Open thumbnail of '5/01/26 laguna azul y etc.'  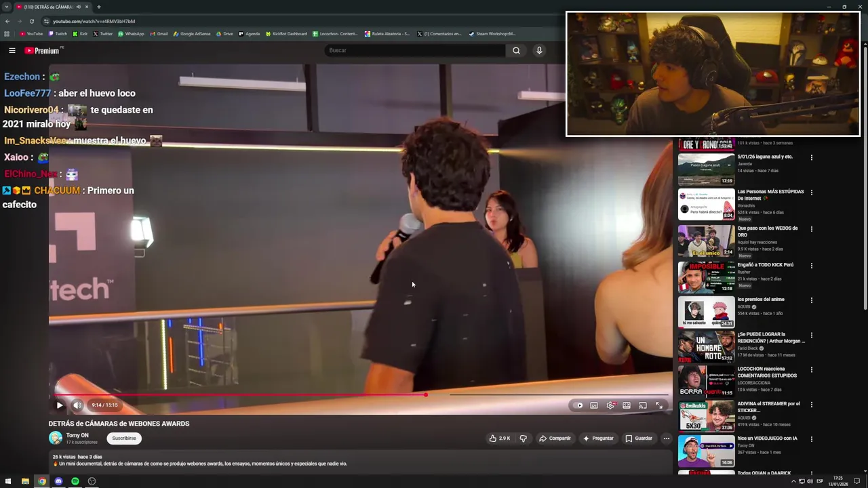(706, 169)
